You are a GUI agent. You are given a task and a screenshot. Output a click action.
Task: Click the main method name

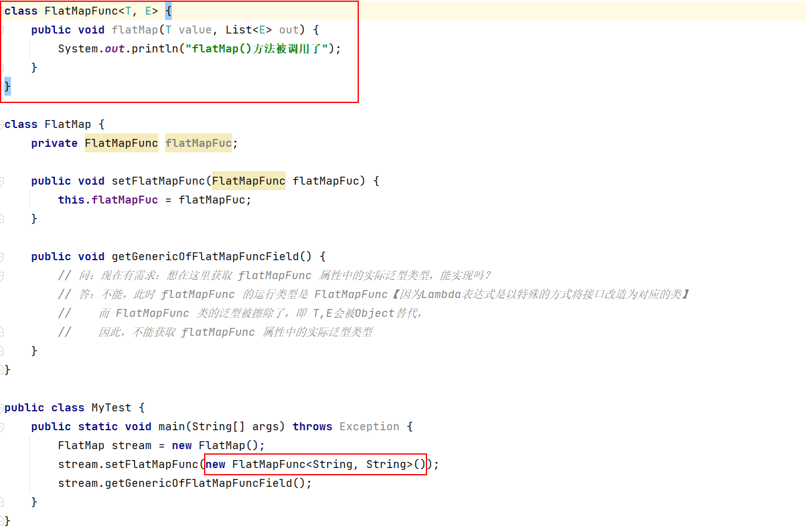172,427
